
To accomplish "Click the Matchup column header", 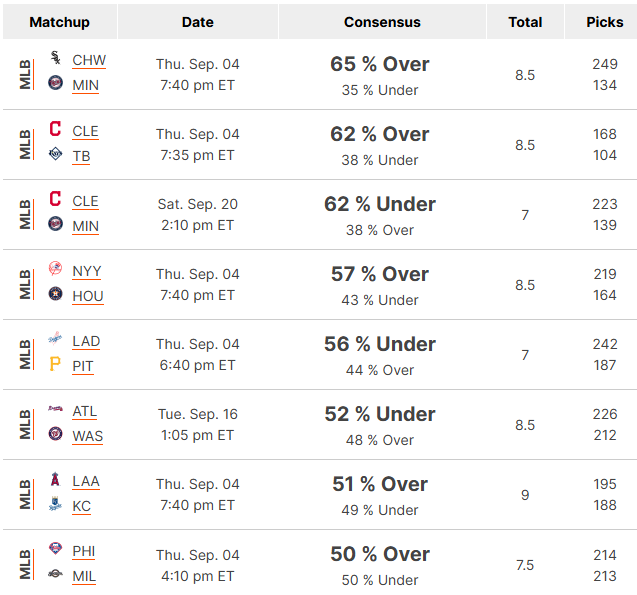I will pos(59,22).
